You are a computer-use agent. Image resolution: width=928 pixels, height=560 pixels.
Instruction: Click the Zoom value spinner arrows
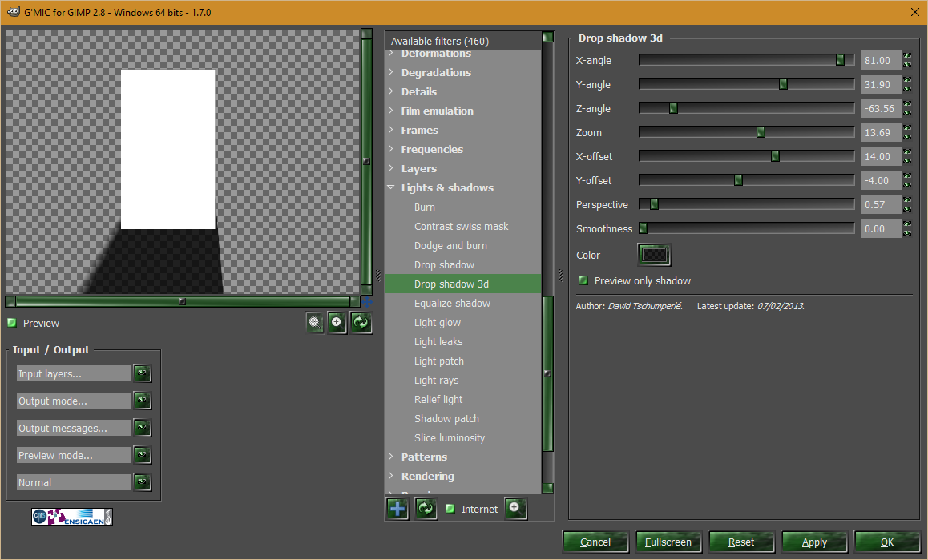(x=907, y=133)
